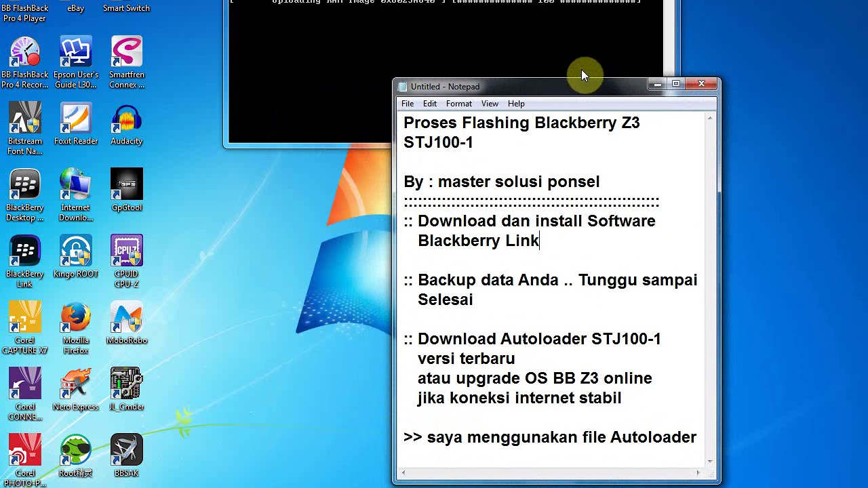Click line 'Download Autoloader STJ100-1'

click(x=539, y=339)
